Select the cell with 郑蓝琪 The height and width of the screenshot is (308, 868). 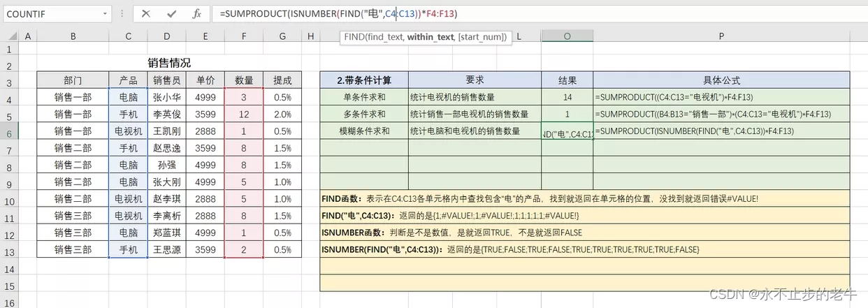[x=167, y=233]
